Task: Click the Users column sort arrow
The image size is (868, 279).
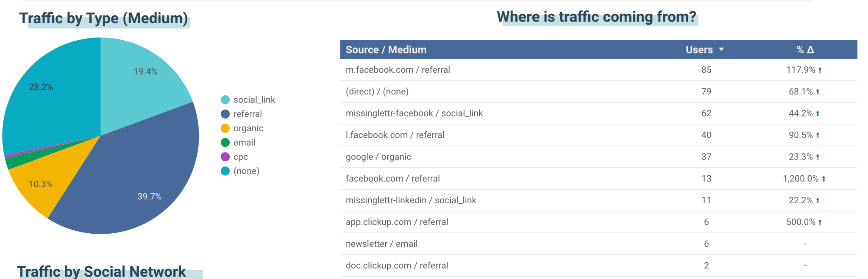Action: point(721,50)
